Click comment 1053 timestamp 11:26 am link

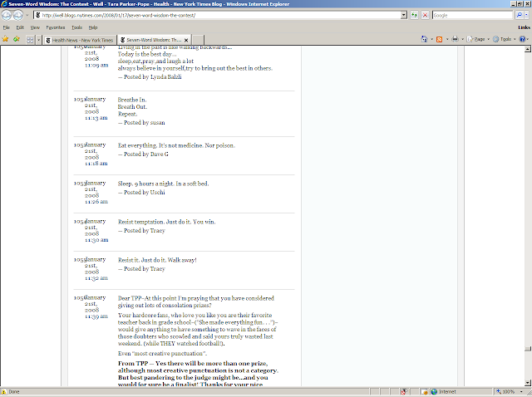click(96, 201)
